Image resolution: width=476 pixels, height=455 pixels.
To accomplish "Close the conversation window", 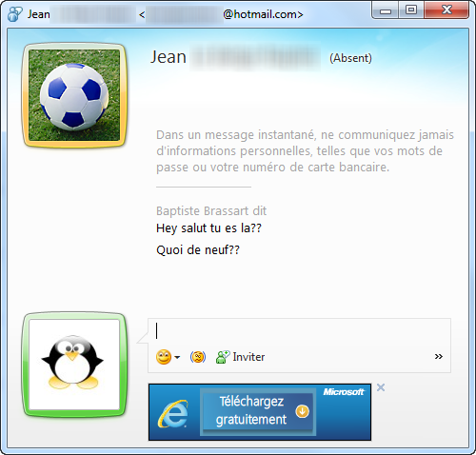I will point(446,10).
